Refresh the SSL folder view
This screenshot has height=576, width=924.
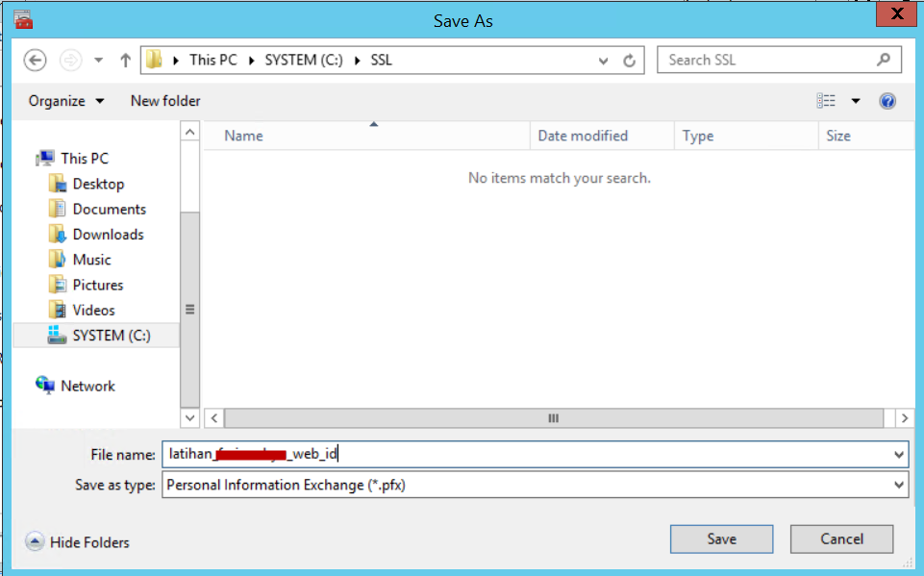[x=630, y=60]
